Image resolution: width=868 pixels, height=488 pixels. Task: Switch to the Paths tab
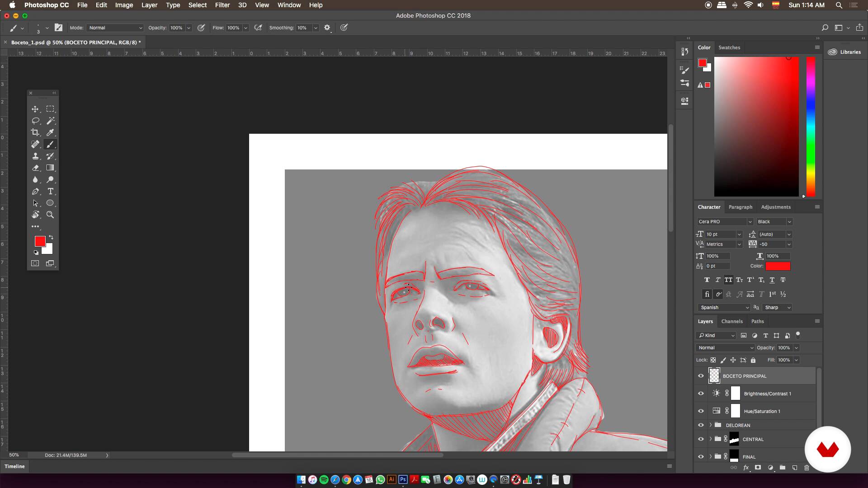757,321
